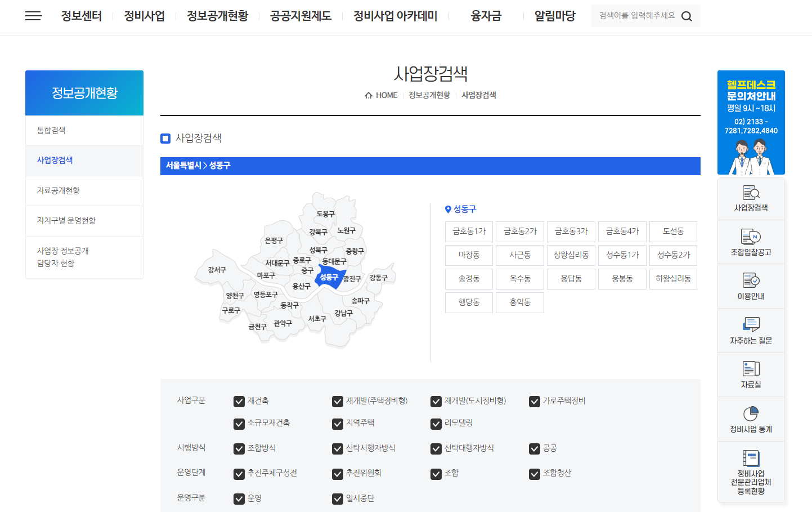This screenshot has width=812, height=512.
Task: Open the 정보센터 menu
Action: [81, 16]
